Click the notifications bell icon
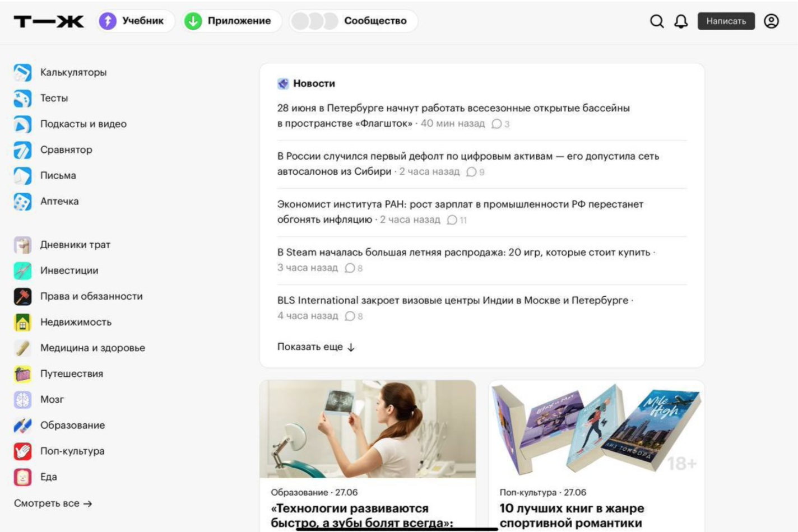The height and width of the screenshot is (532, 798). [681, 21]
